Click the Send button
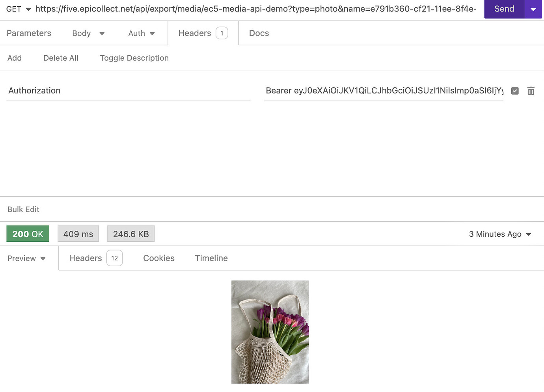This screenshot has height=392, width=544. pos(504,9)
